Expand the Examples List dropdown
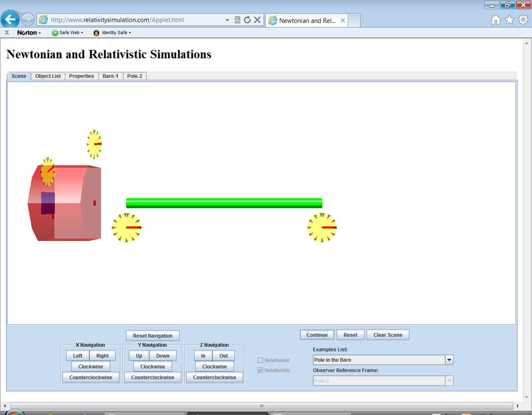The image size is (532, 415). 449,360
